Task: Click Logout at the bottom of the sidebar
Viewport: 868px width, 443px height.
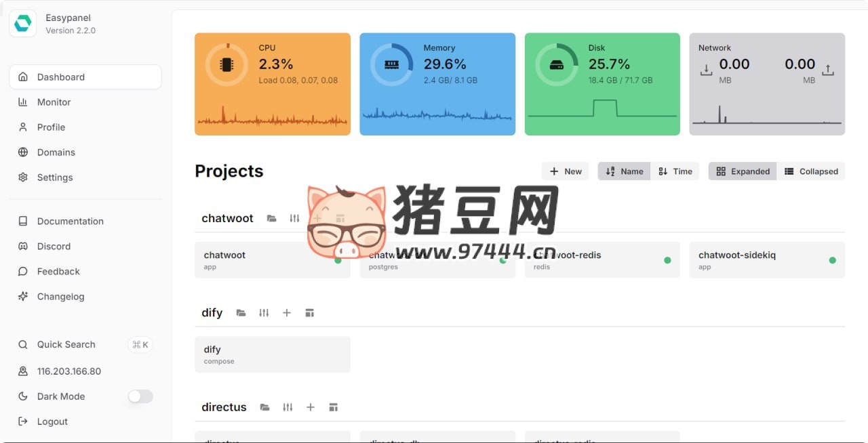Action: pyautogui.click(x=51, y=421)
